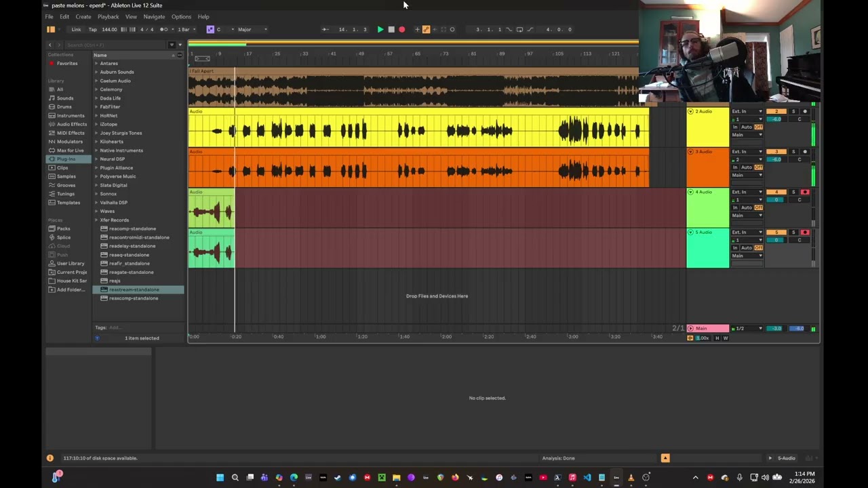Open track 3 Audio output Main dropdown
Screen dimensions: 868x488
point(747,175)
